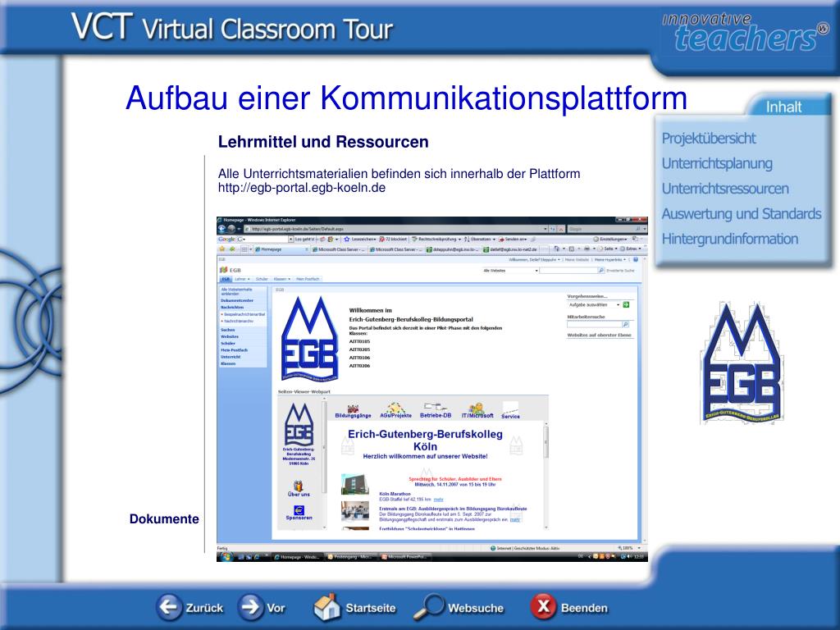Viewport: 840px width, 630px height.
Task: Open Auswertung und Standards link
Action: [741, 214]
